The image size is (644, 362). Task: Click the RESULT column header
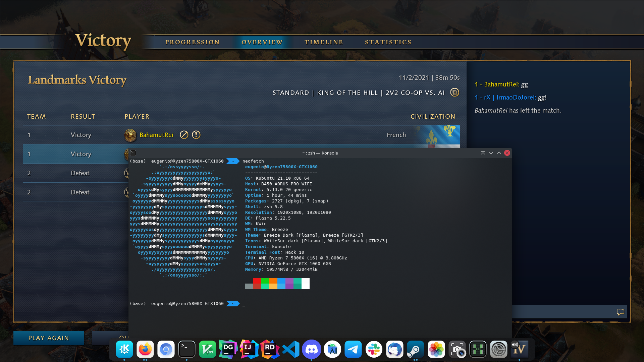[83, 117]
